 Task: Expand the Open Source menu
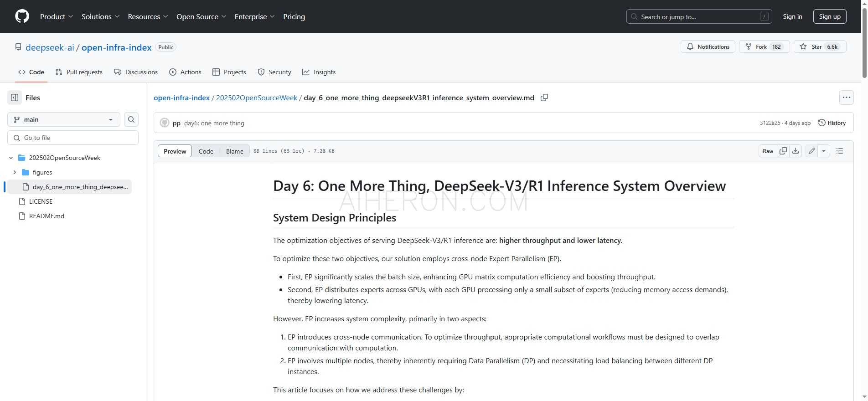click(x=201, y=16)
